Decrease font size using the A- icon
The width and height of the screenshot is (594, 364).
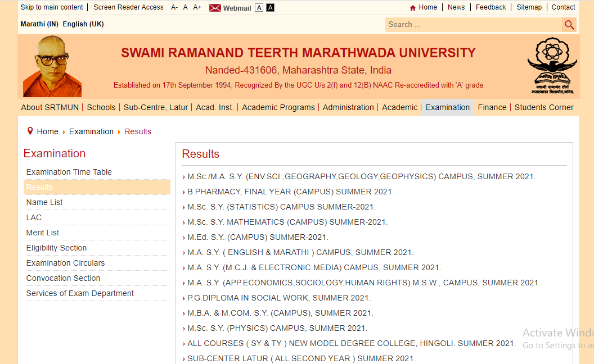pos(174,8)
